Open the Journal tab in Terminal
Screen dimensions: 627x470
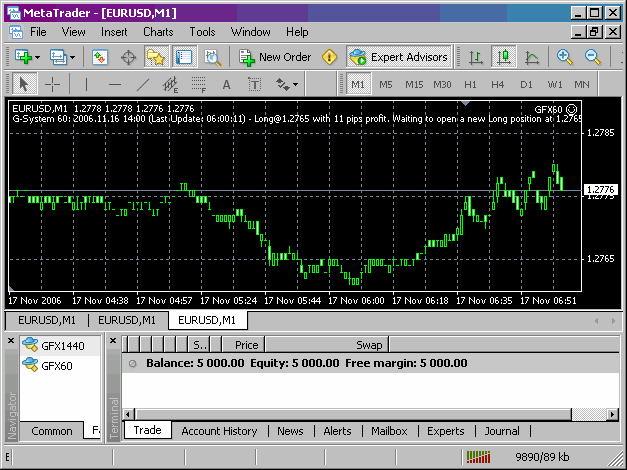[502, 431]
